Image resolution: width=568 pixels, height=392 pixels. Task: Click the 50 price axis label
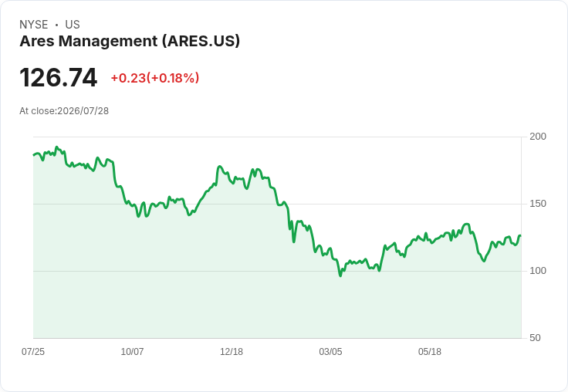tap(535, 338)
